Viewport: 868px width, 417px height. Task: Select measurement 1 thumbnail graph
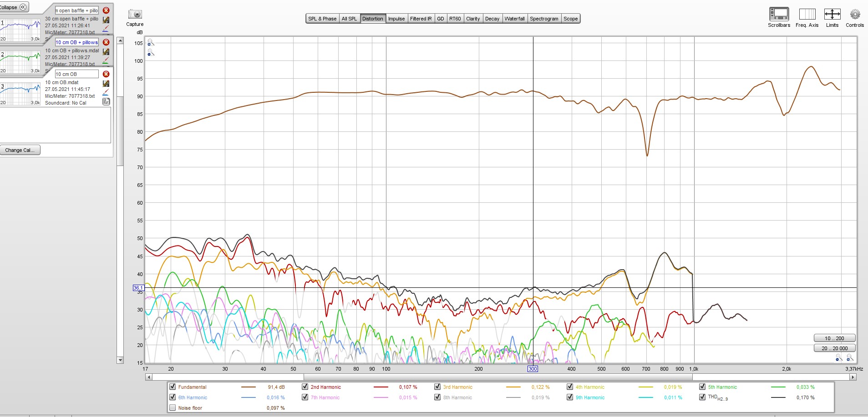[x=20, y=30]
